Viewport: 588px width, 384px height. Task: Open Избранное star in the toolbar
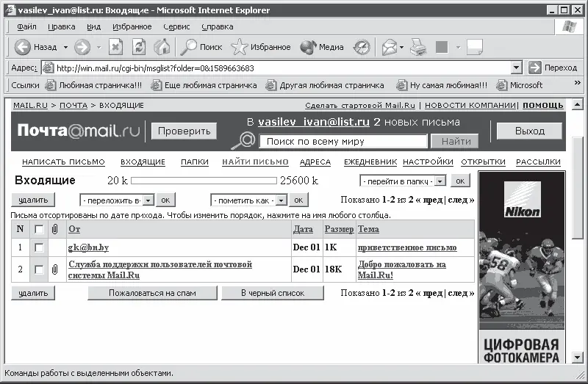click(x=261, y=47)
